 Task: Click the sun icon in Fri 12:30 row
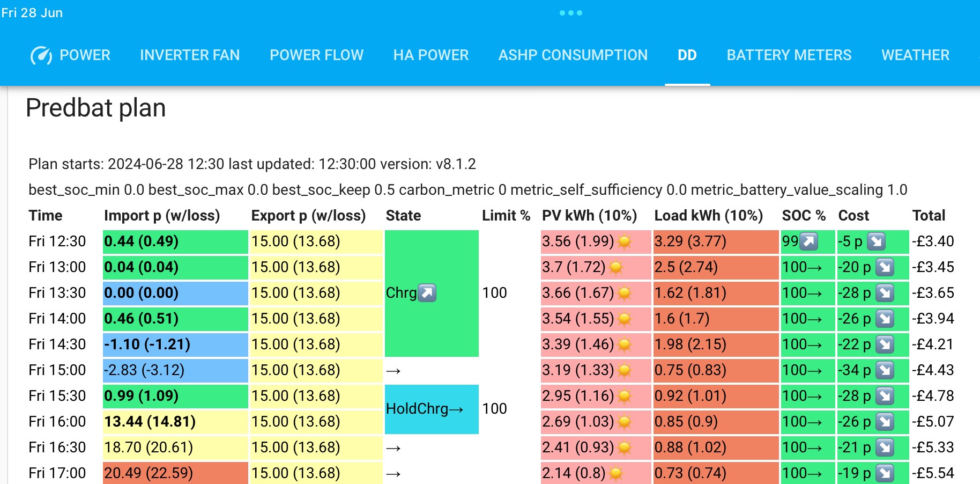(624, 241)
